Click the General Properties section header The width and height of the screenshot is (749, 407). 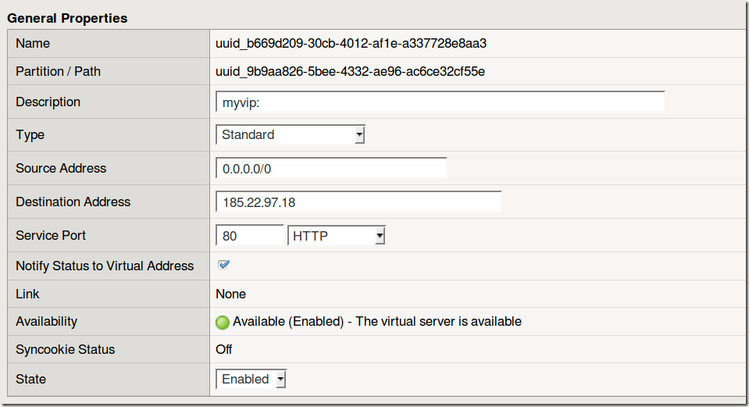(67, 18)
